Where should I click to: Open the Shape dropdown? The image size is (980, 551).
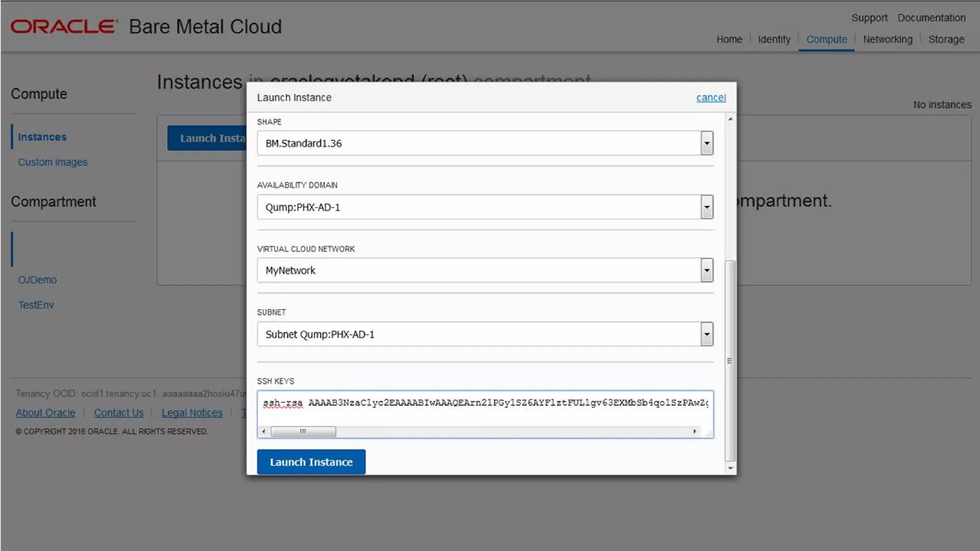click(x=706, y=143)
